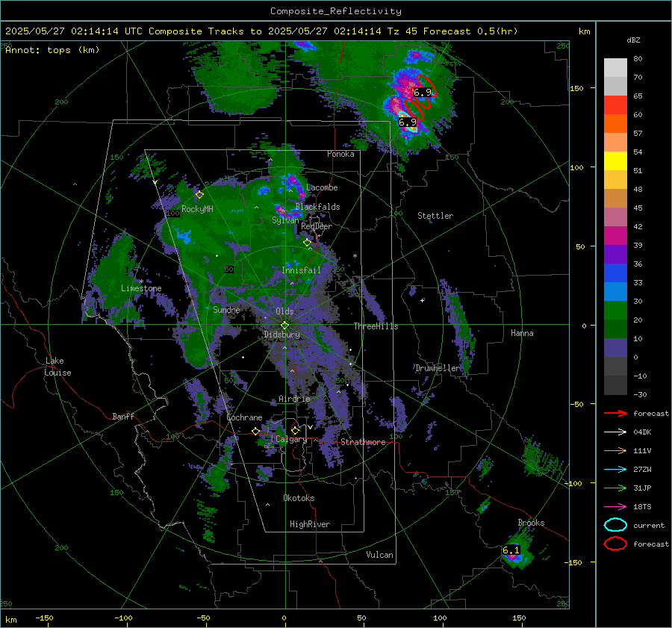
Task: Click the ThreeHills city label
Action: [x=376, y=326]
